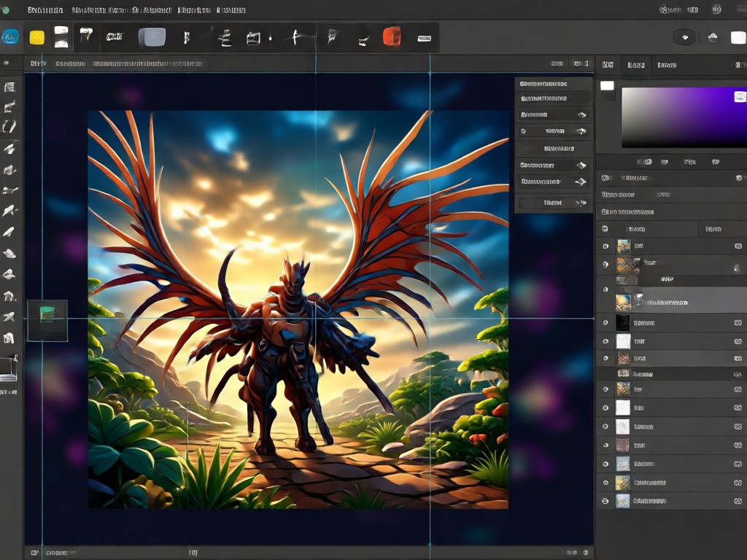
Task: Click the tooth-shaped icon in top toolbar
Action: click(x=86, y=35)
